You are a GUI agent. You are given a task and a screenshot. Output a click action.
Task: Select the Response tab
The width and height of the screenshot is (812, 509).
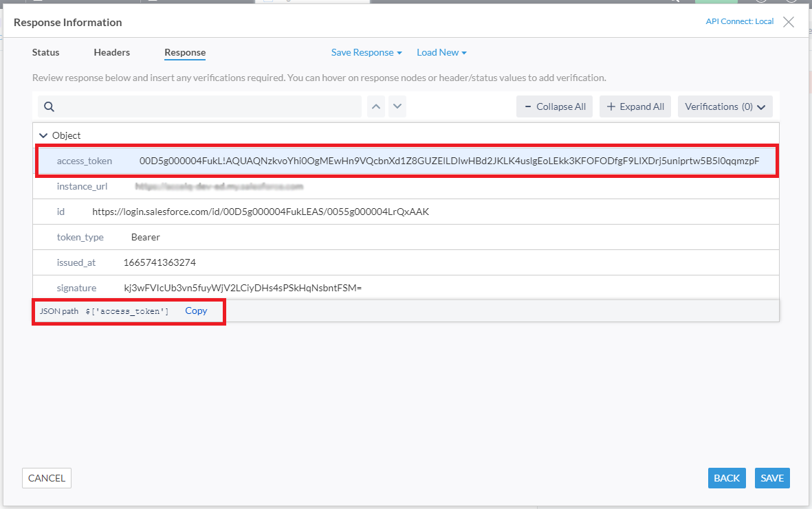[x=185, y=53]
